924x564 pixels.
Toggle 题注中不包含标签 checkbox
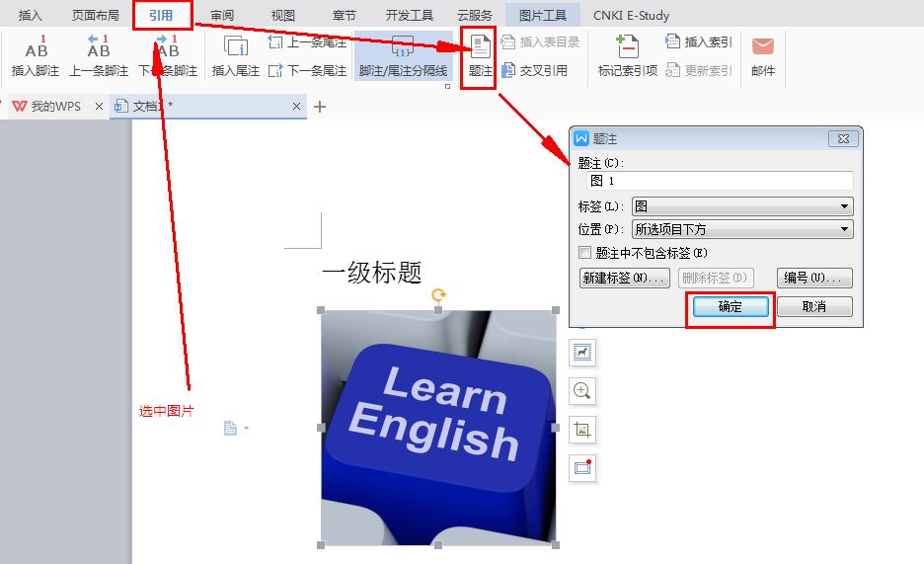point(585,253)
